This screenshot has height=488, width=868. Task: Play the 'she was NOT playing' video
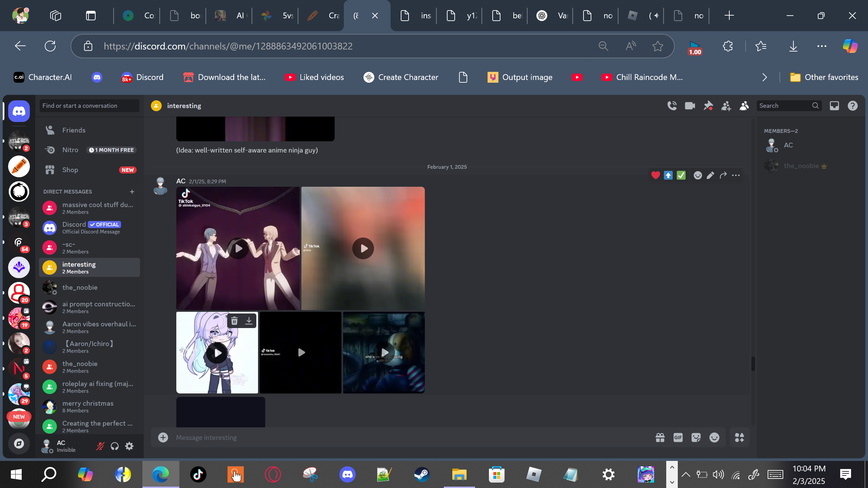[384, 352]
